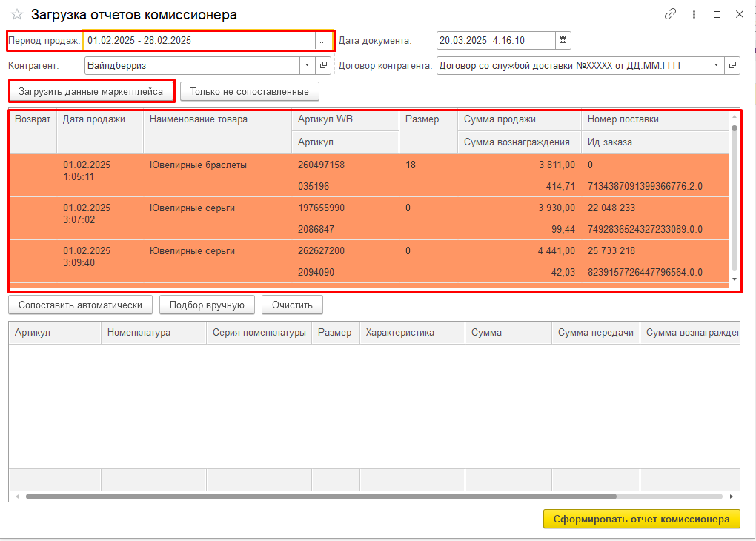Click reward amount 99,44
Viewport: 756px width, 541px height.
(563, 229)
